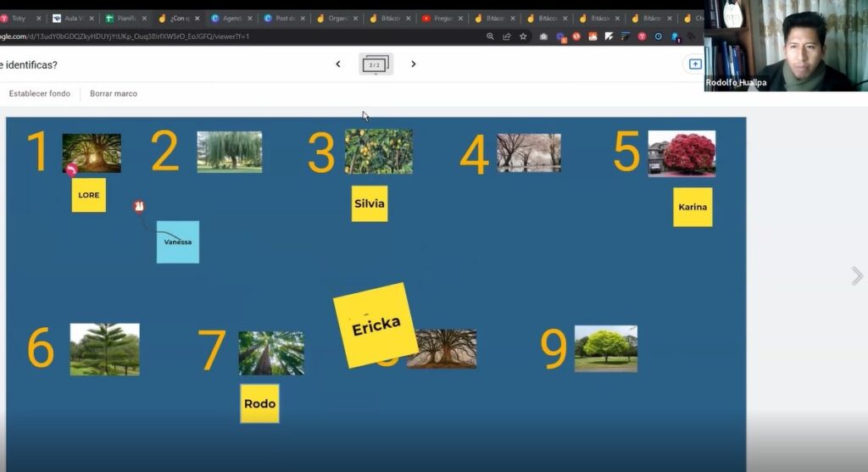
Task: Select the blue 'Vanessa' sticky note
Action: pos(178,242)
